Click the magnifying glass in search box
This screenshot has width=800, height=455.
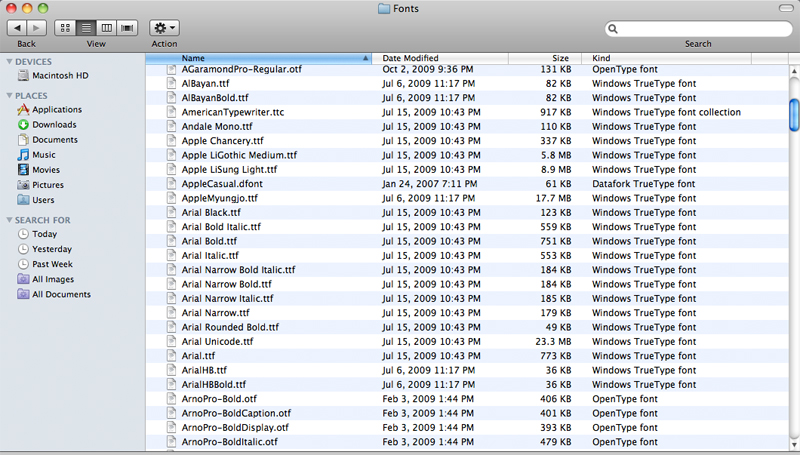[613, 29]
